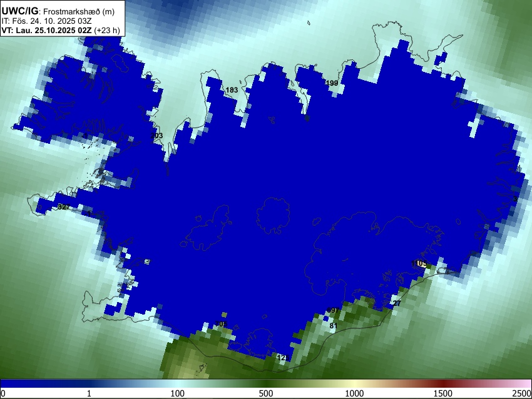Click the station value '125' on the south coast
Screen dimensions: 532x399
[283, 358]
